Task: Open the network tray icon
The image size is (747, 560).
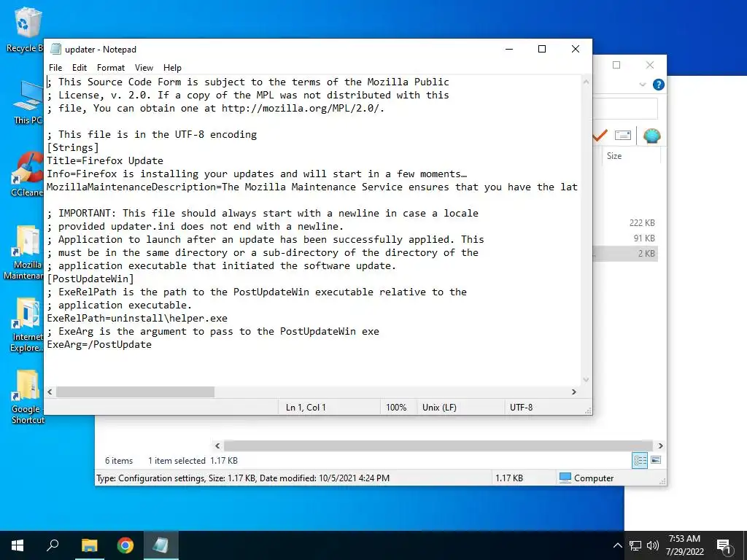Action: [635, 545]
